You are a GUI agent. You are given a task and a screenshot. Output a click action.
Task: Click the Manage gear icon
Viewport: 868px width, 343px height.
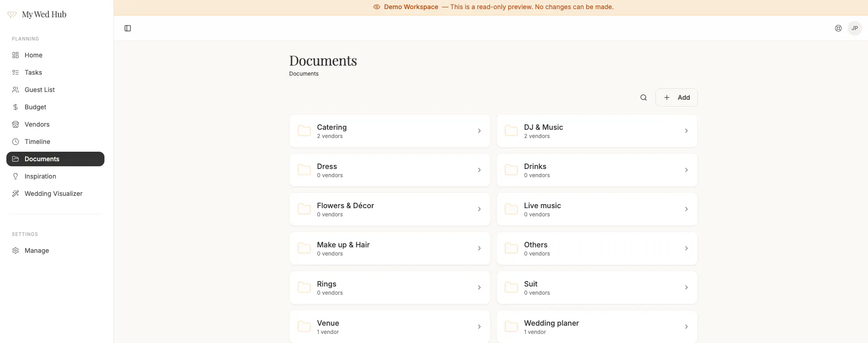click(x=16, y=251)
